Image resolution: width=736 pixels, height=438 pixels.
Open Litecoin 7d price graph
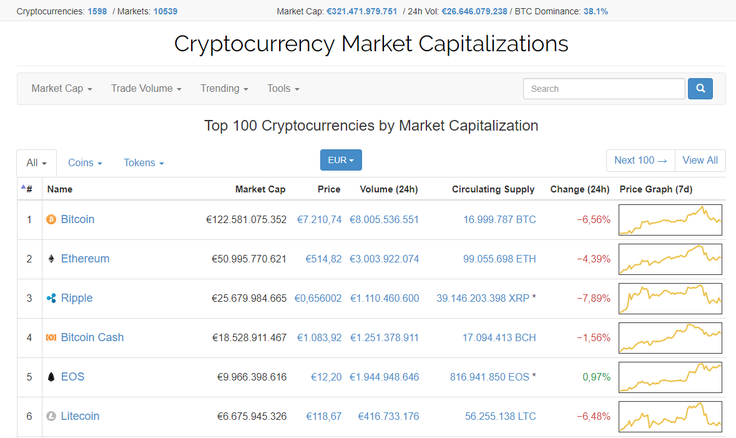coord(670,417)
